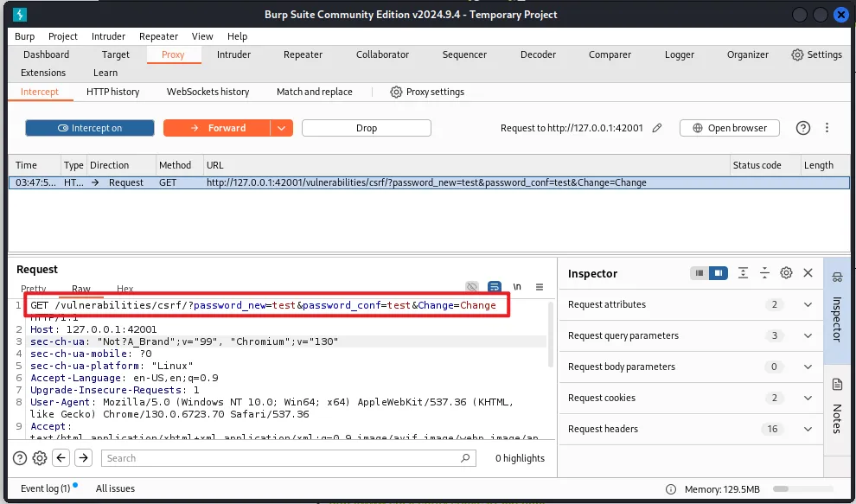Click the Open browser button
This screenshot has height=504, width=856.
point(730,128)
